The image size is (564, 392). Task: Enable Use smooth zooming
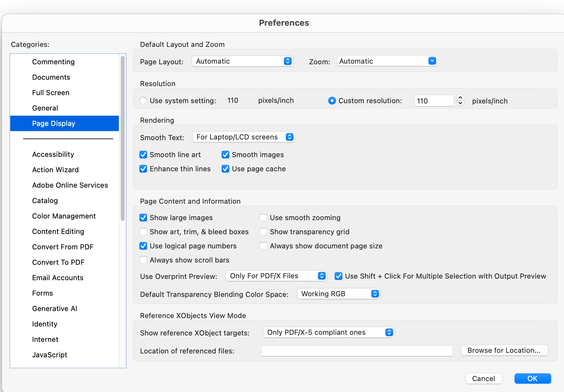263,218
